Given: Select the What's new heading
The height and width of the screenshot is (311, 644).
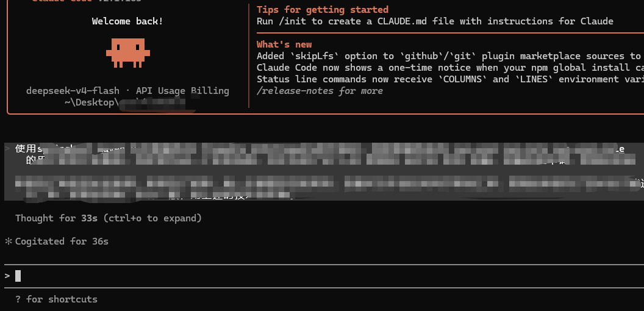Looking at the screenshot, I should click(x=284, y=45).
